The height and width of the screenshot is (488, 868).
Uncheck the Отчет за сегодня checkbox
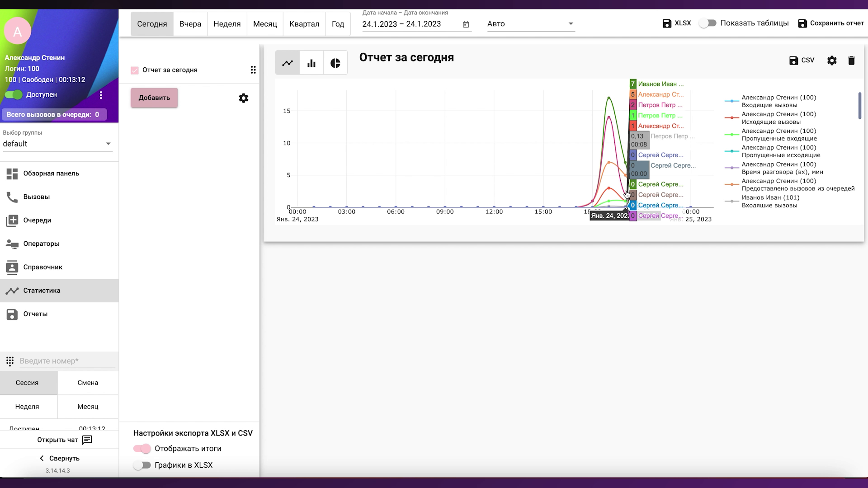(x=135, y=70)
